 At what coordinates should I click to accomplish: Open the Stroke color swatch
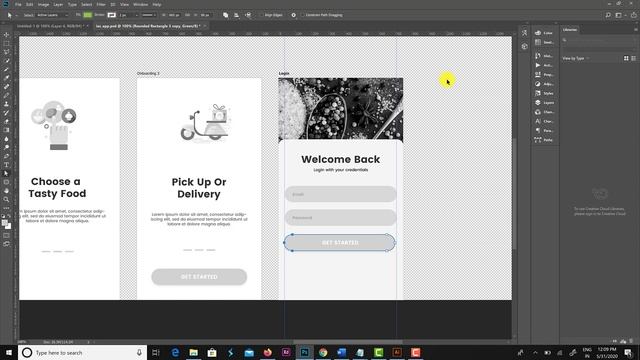point(111,15)
